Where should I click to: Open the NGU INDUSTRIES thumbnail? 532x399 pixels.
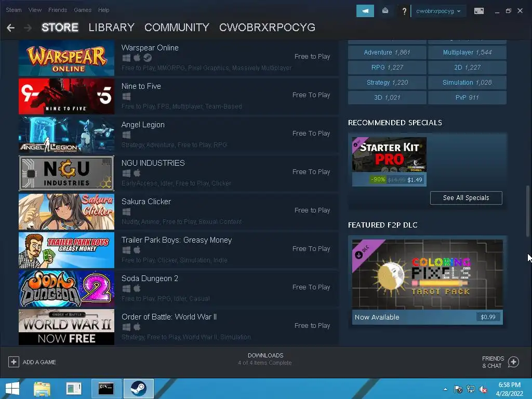(66, 174)
